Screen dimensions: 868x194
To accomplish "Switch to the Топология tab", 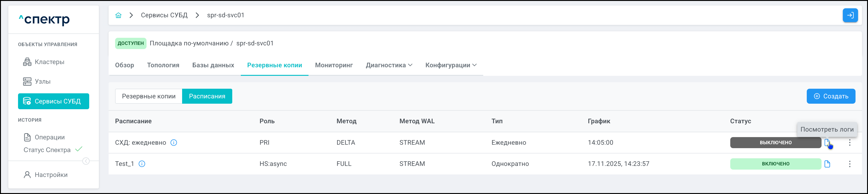I will (163, 65).
